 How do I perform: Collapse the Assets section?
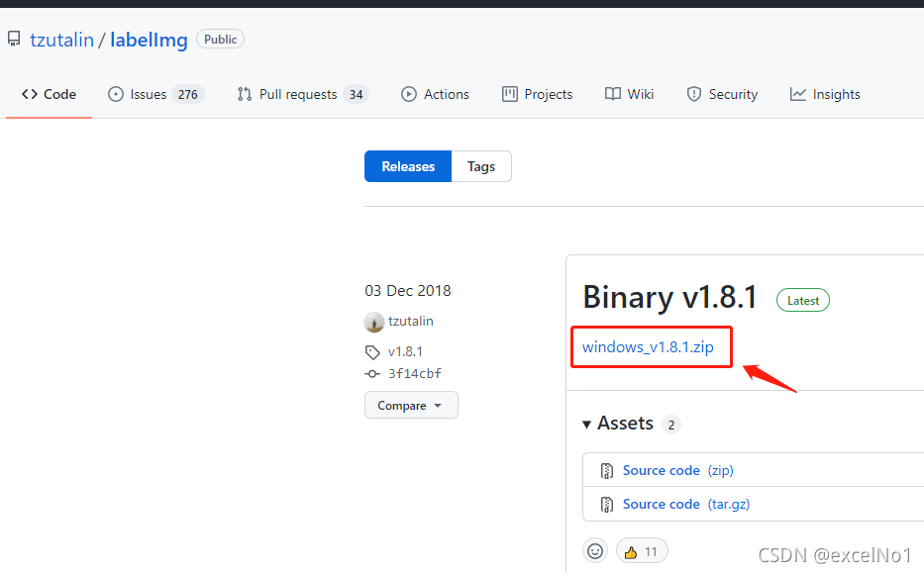coord(618,424)
